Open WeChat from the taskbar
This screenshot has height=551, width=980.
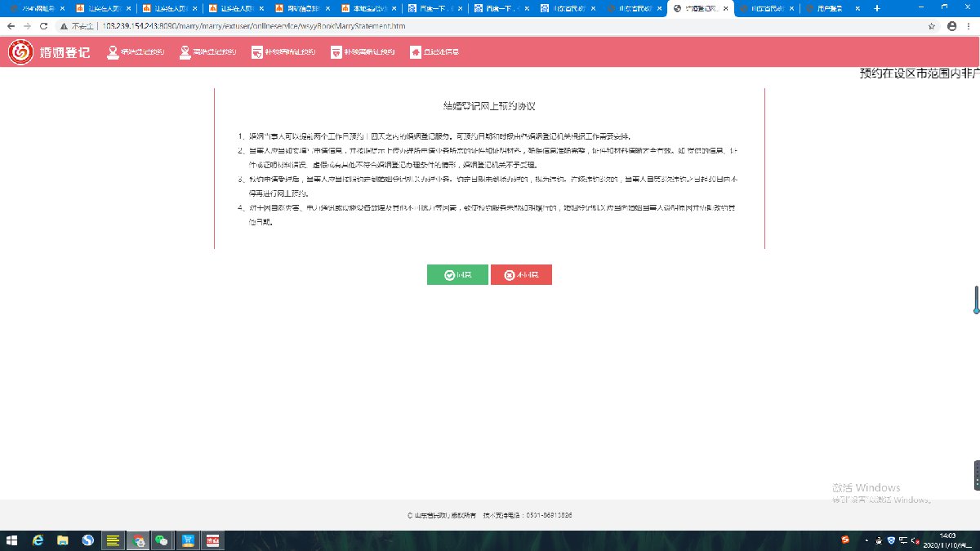163,540
